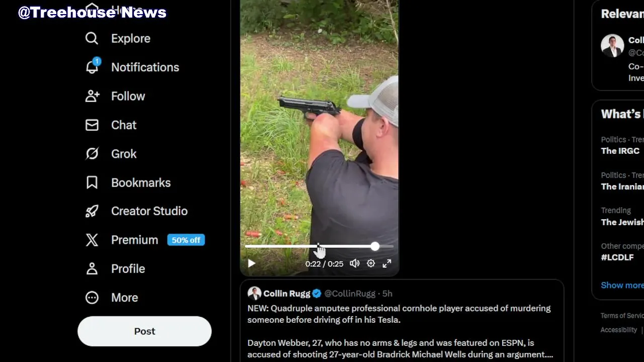Mute the video volume speaker

pyautogui.click(x=355, y=263)
